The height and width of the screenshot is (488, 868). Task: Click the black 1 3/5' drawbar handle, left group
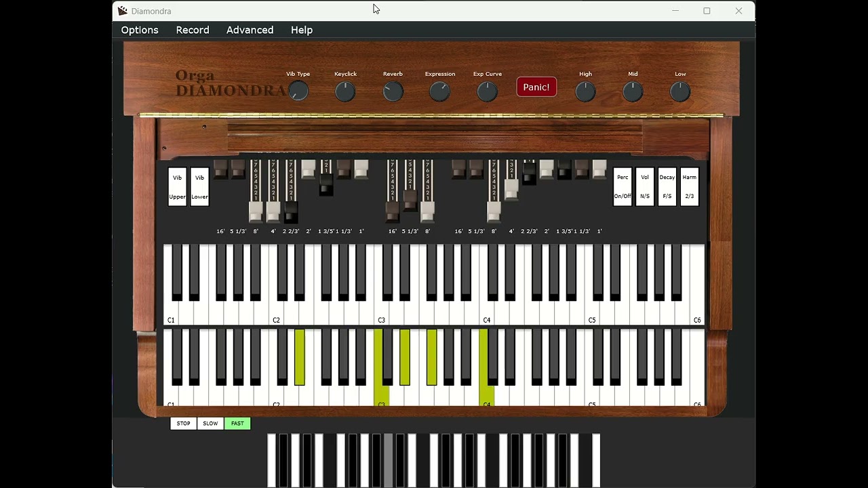tap(326, 185)
